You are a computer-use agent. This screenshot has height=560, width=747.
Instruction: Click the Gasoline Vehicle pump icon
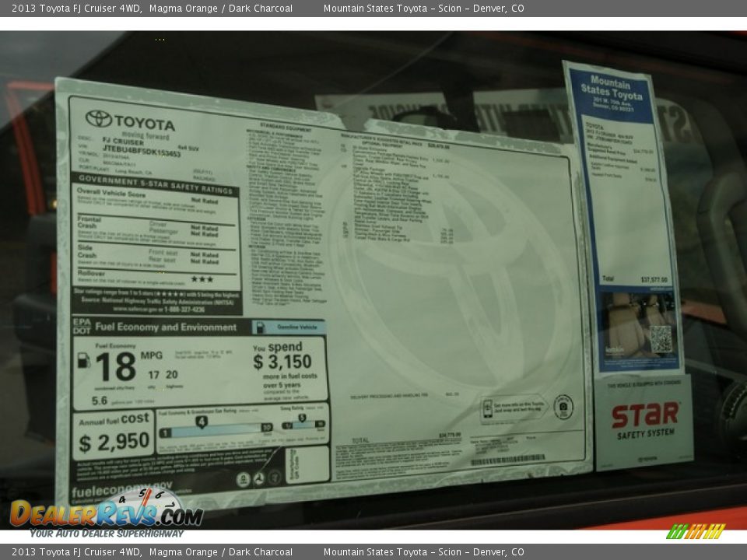coord(262,328)
